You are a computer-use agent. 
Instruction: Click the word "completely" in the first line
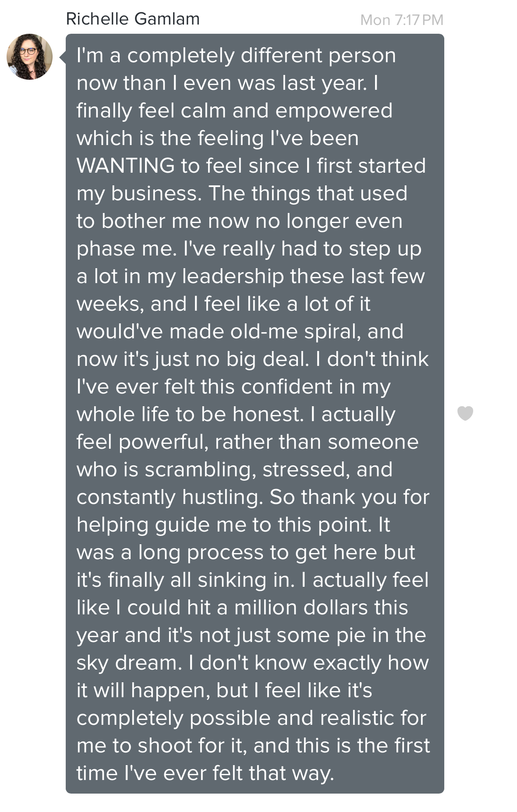point(181,55)
